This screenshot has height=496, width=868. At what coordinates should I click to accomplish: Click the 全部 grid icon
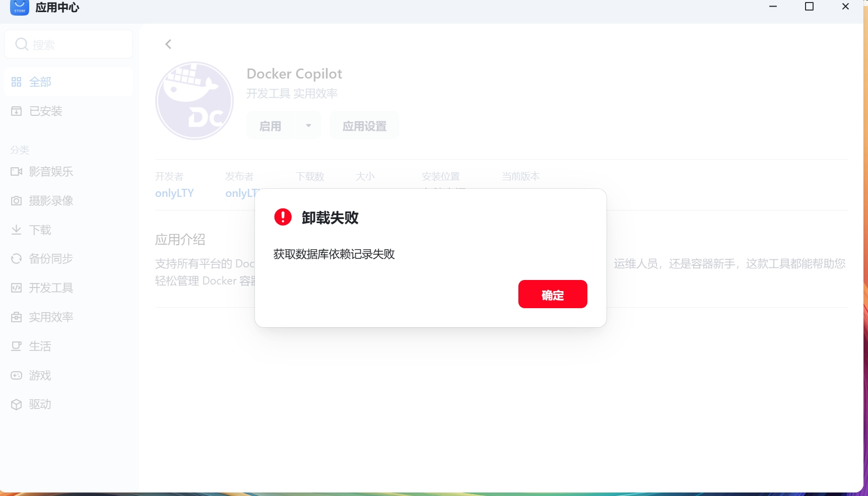[17, 82]
